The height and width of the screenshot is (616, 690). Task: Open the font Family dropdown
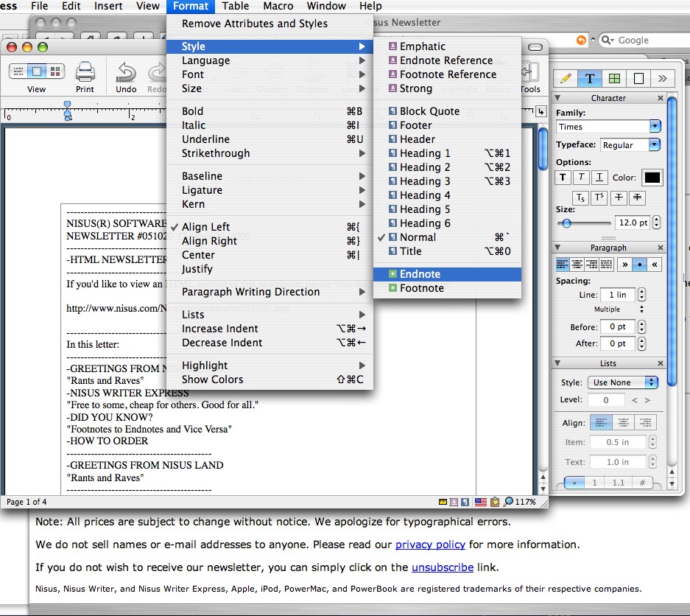click(655, 127)
